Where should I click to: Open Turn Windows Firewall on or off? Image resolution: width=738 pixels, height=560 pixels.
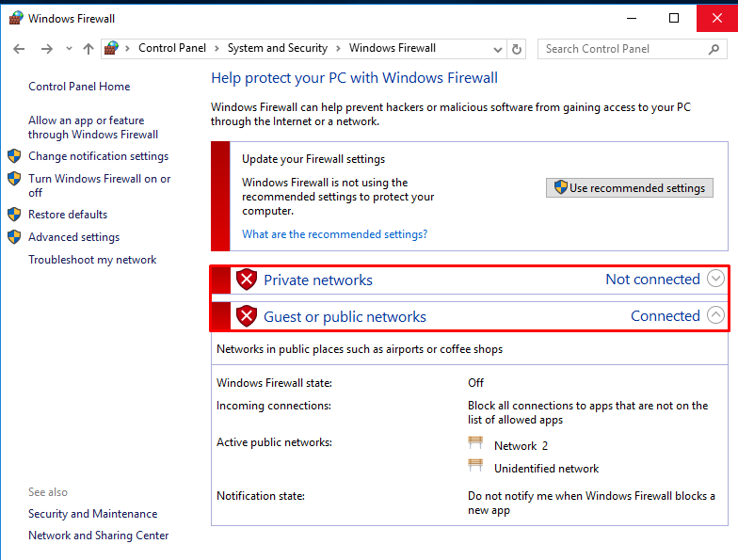[x=100, y=185]
